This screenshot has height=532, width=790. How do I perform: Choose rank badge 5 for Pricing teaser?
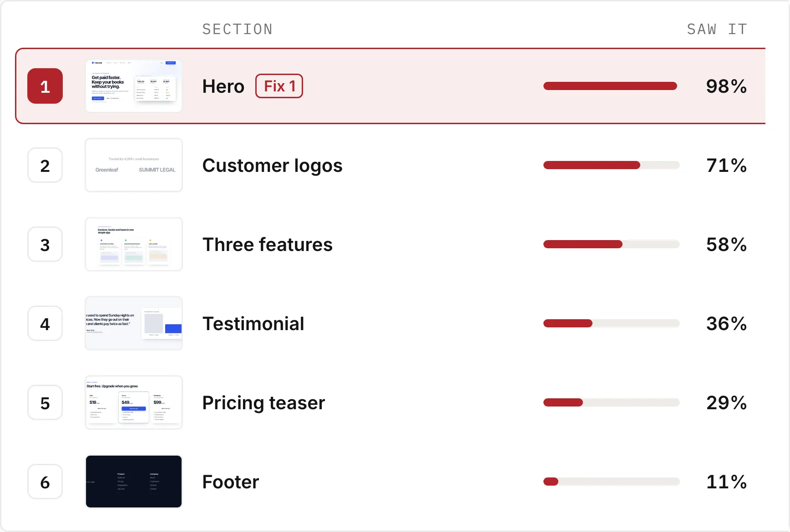click(x=45, y=402)
